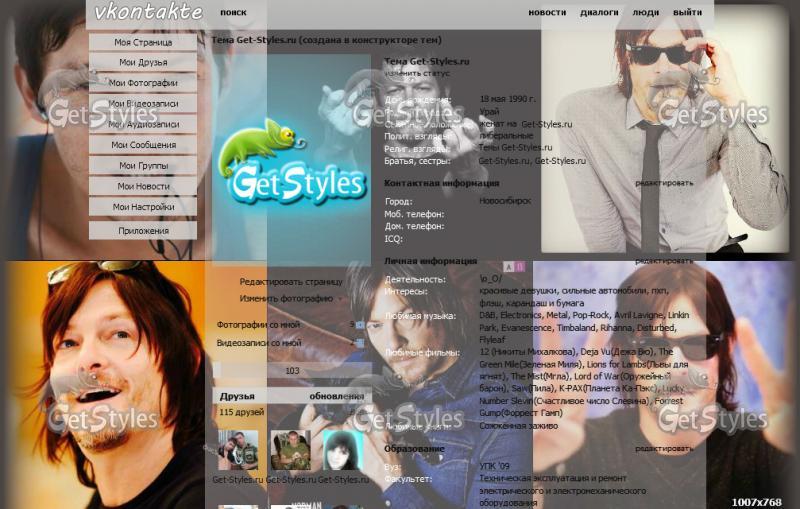The height and width of the screenshot is (509, 800).
Task: Open люди in the top bar
Action: [646, 12]
